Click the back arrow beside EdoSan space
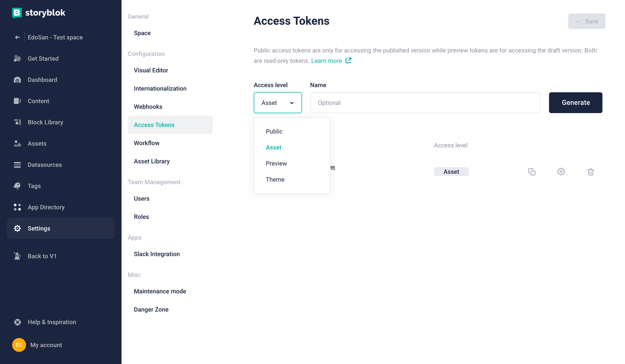Image resolution: width=625 pixels, height=364 pixels. 17,37
